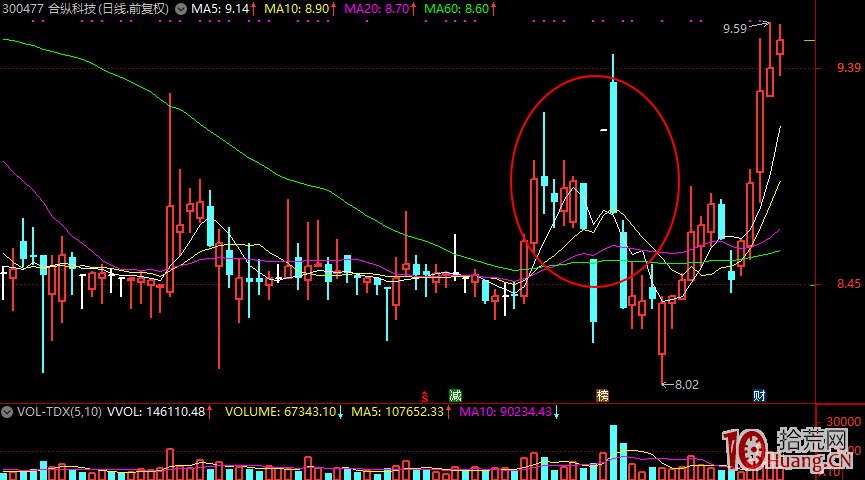
Task: Click the VVOL: 146110.48 value
Action: point(159,412)
